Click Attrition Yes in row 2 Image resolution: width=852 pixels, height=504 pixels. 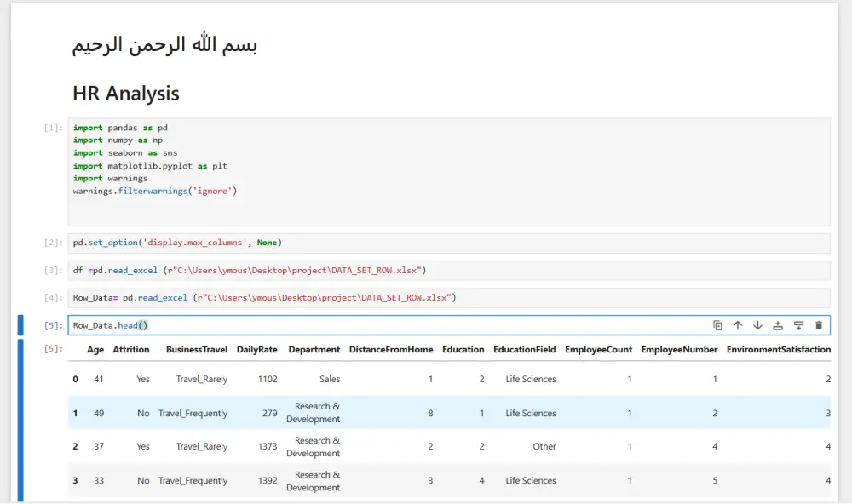pos(143,446)
